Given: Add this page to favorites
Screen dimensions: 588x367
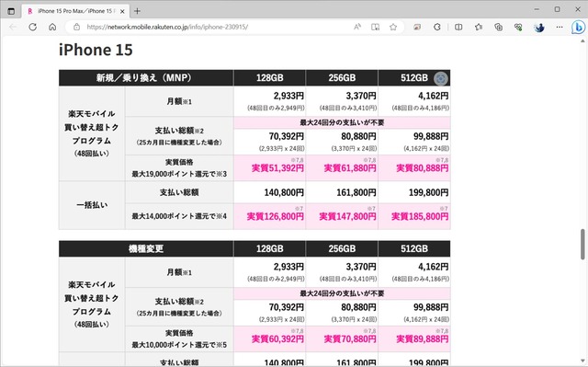Looking at the screenshot, I should pyautogui.click(x=393, y=27).
